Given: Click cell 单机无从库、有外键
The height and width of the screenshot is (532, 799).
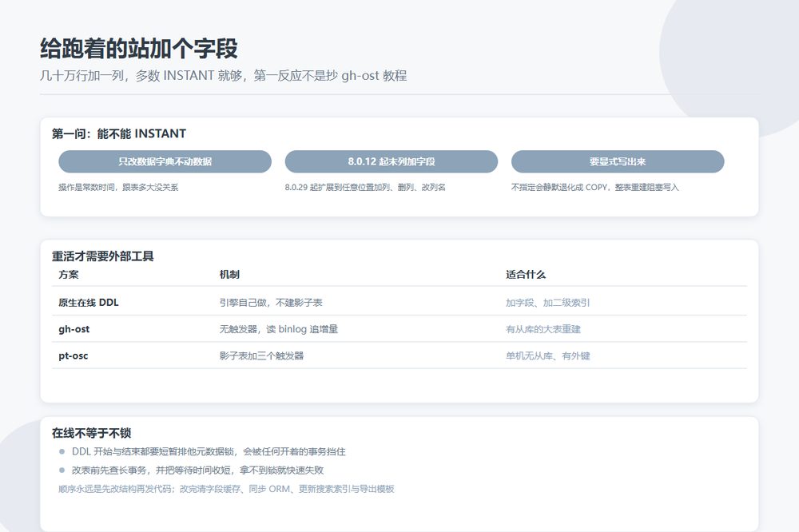Looking at the screenshot, I should pyautogui.click(x=548, y=355).
